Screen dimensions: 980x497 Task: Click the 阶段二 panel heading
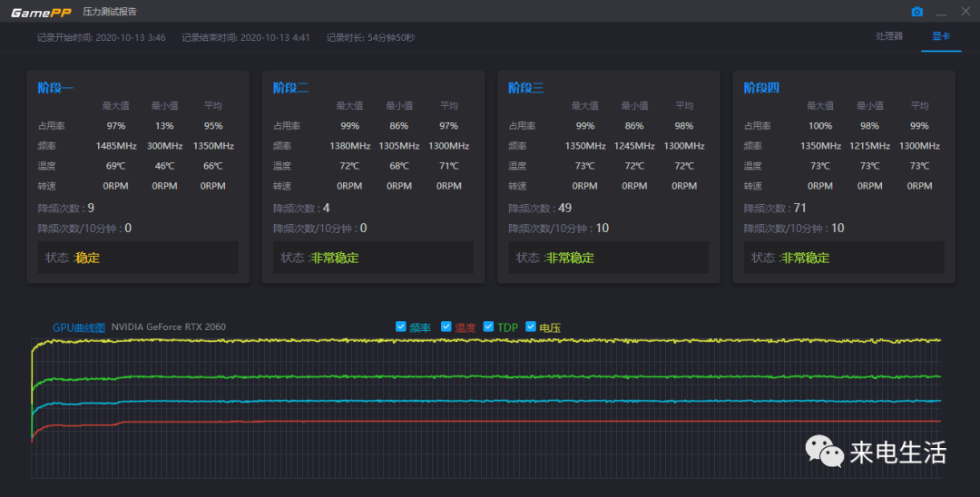click(x=290, y=88)
